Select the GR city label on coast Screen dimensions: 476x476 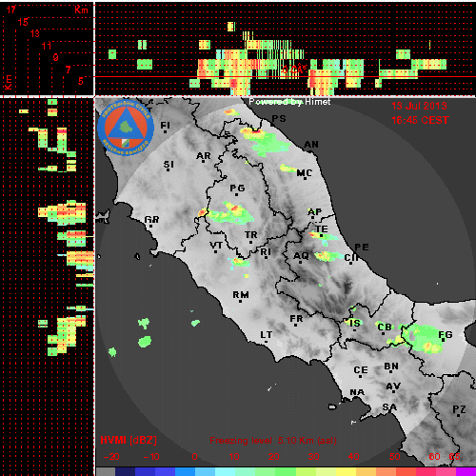click(x=151, y=219)
